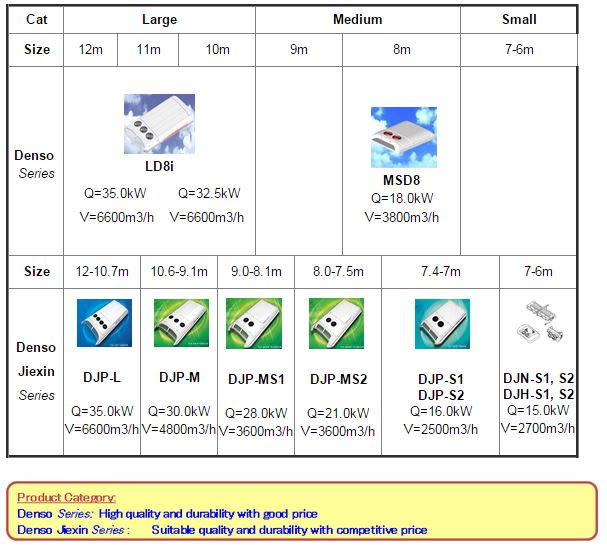607x548 pixels.
Task: Click the 'Q=35.0kW' value under LD8i
Action: 115,193
